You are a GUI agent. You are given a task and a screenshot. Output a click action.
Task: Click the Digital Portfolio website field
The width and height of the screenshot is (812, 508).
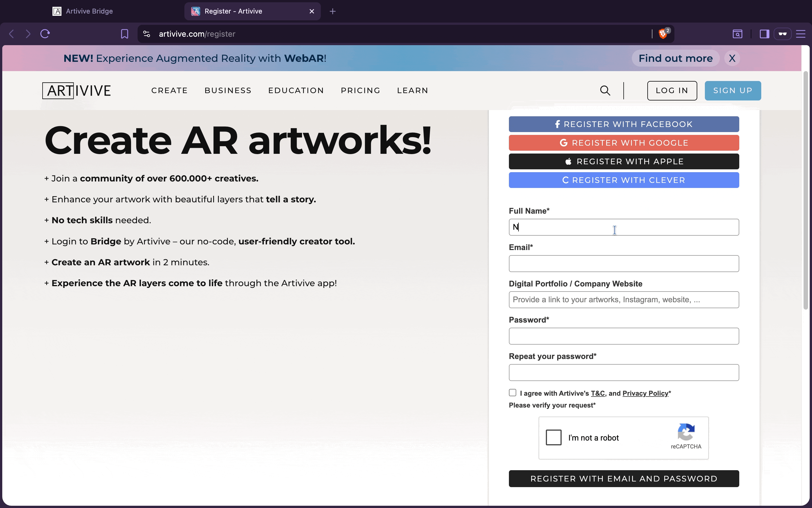coord(624,300)
